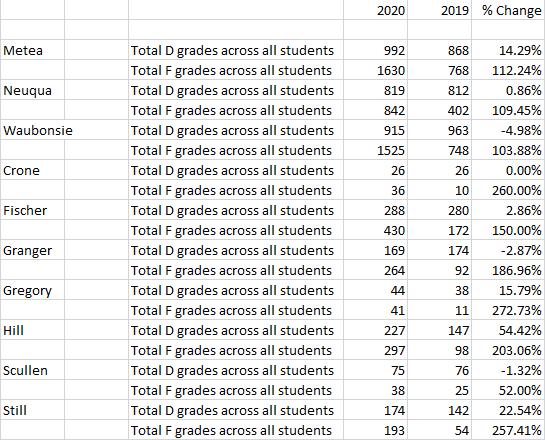Select Crone's 2019 F grades value 10
The width and height of the screenshot is (545, 440).
pyautogui.click(x=439, y=190)
